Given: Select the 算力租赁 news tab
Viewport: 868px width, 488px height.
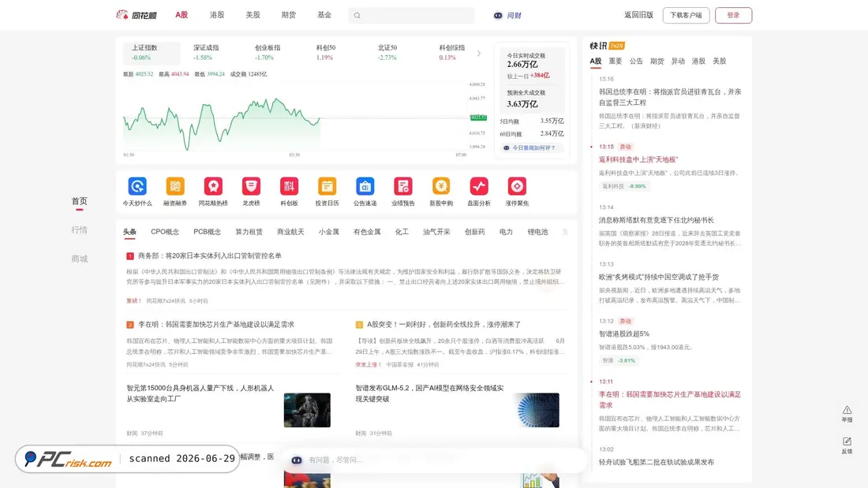Looking at the screenshot, I should pyautogui.click(x=249, y=232).
